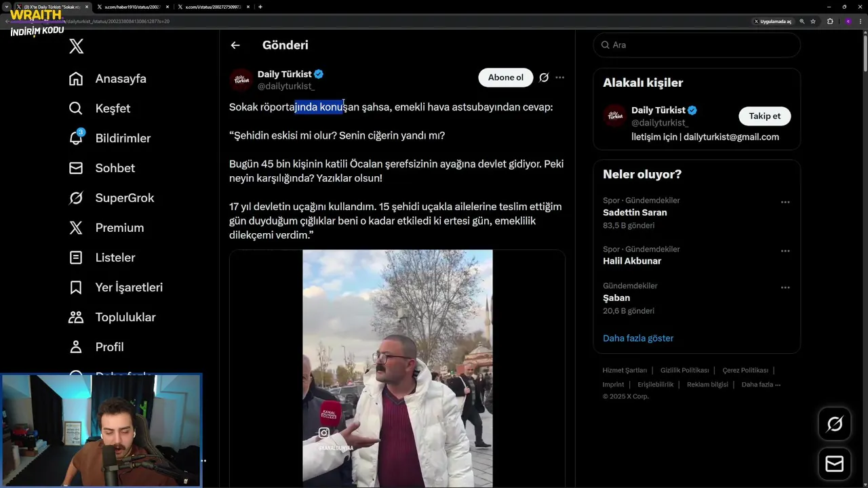Screen dimensions: 868x488
Task: Close the x.com/haber1910 tab
Action: click(167, 7)
